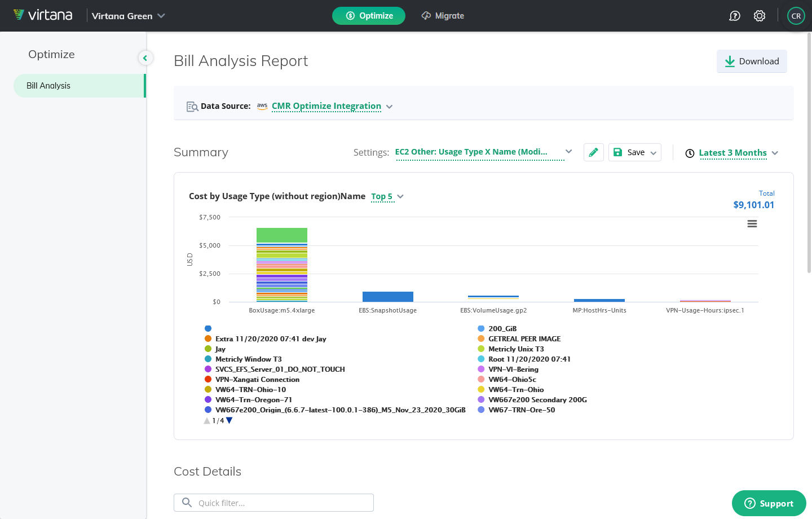Click the clock icon beside Latest 3 Months
This screenshot has height=519, width=812.
tap(690, 153)
